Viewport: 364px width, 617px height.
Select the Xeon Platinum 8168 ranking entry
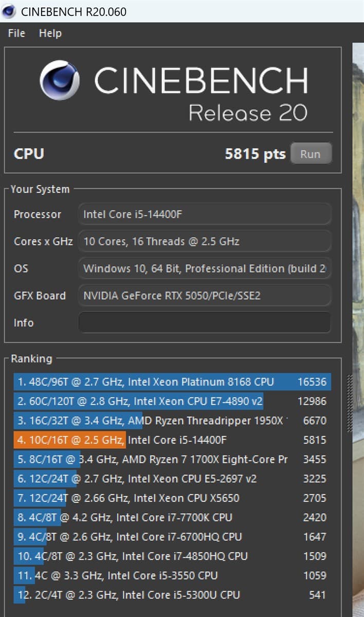click(x=172, y=382)
